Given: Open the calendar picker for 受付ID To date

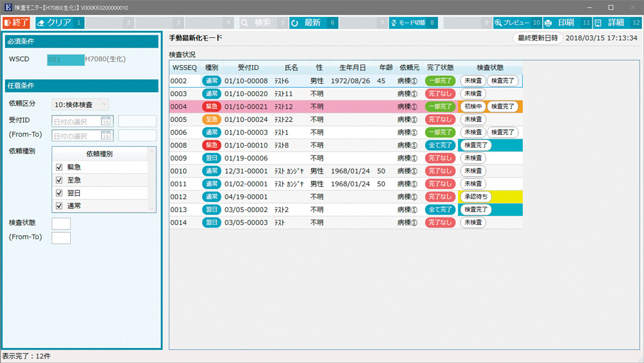Looking at the screenshot, I should click(x=106, y=135).
